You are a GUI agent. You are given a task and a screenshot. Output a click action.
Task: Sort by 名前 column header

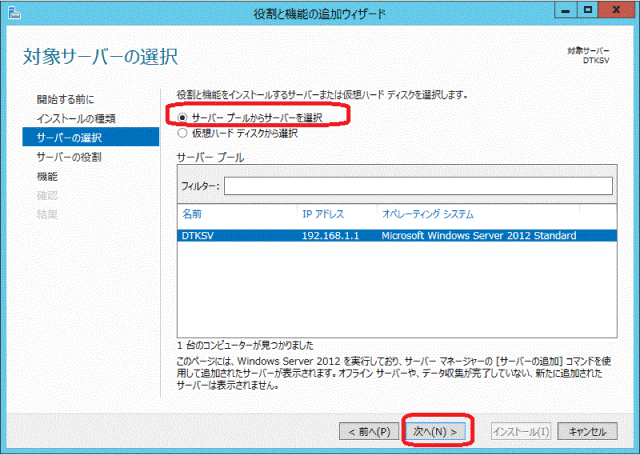click(192, 214)
